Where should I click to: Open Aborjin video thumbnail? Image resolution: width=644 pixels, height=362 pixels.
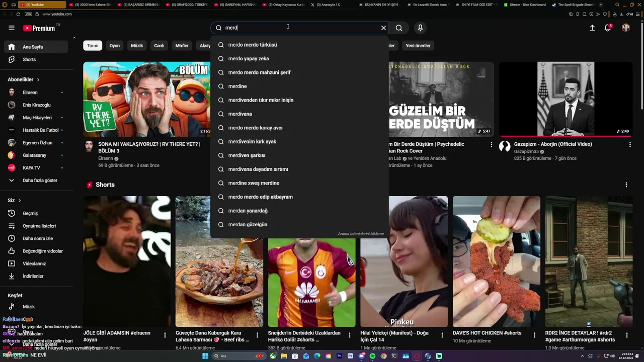tap(566, 99)
